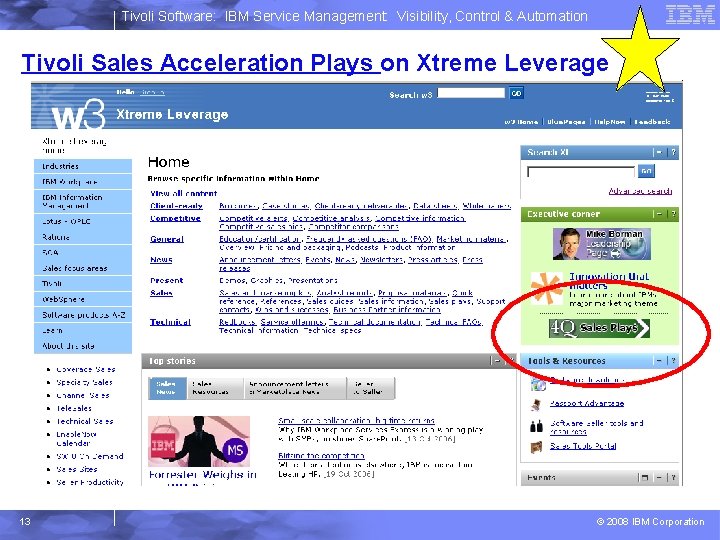Click the Sales Tools Portal icon

pos(536,446)
